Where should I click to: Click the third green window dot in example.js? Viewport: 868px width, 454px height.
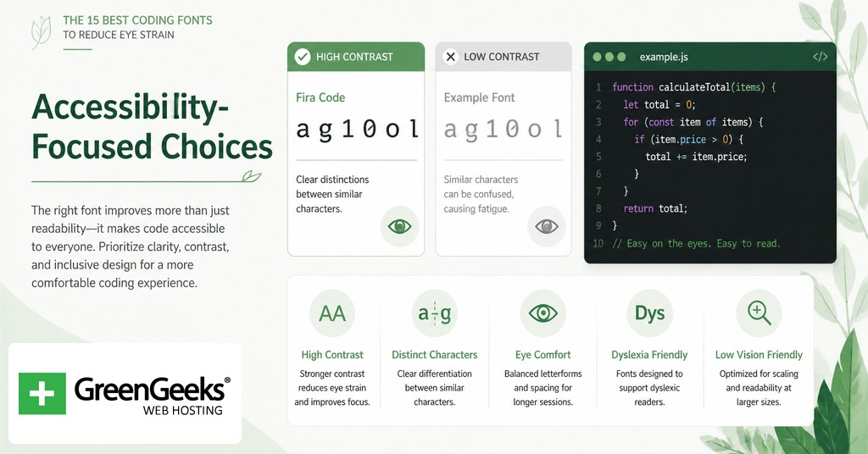click(621, 57)
